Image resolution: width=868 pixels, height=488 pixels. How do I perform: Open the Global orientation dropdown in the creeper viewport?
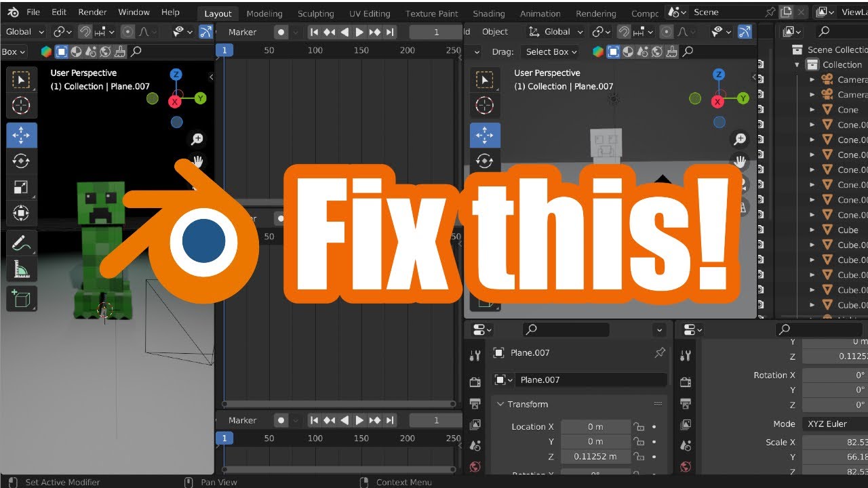click(x=24, y=32)
